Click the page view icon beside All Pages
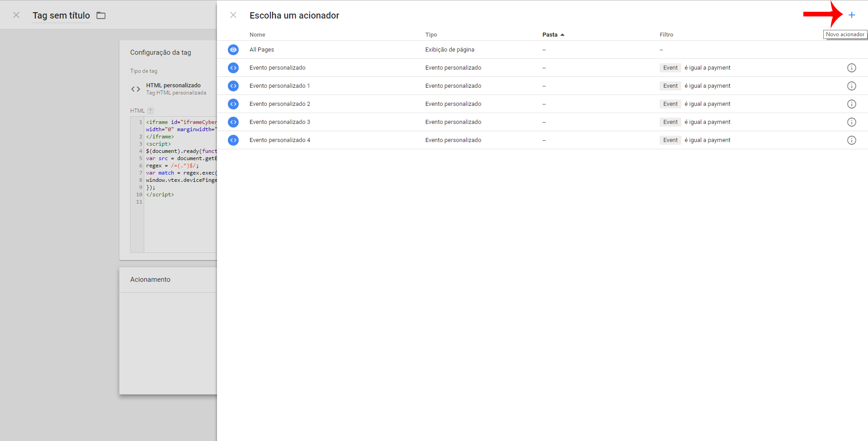868x441 pixels. coord(233,50)
